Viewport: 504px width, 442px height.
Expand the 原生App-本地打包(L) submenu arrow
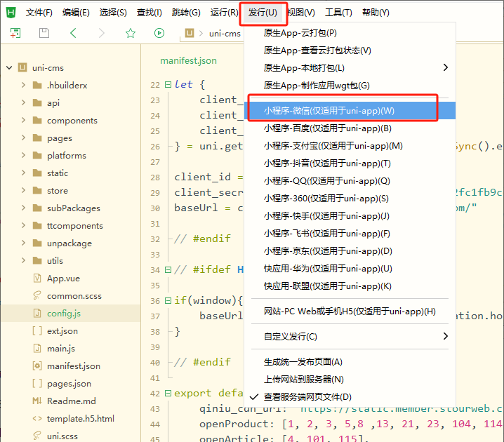[x=445, y=67]
